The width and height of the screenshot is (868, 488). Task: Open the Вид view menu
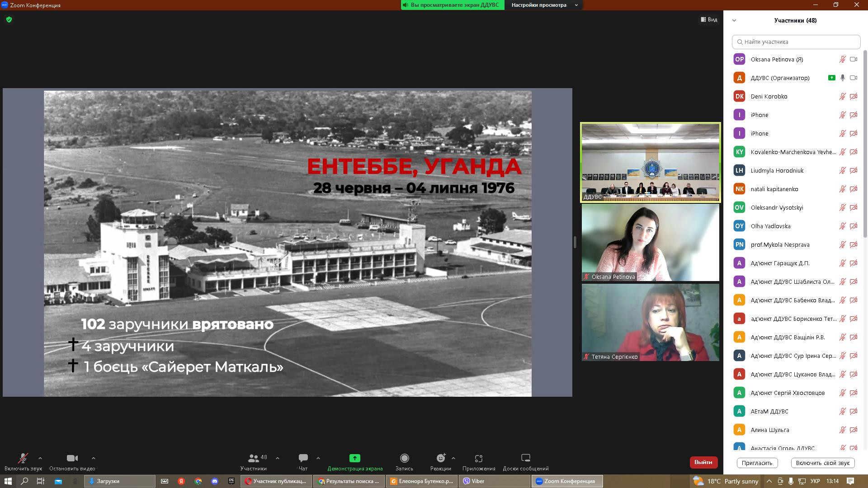click(709, 19)
